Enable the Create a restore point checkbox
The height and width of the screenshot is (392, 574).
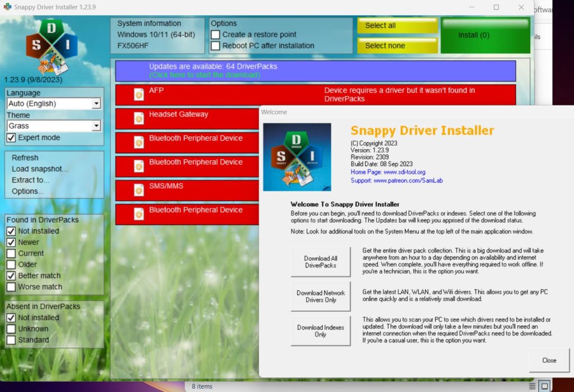215,34
